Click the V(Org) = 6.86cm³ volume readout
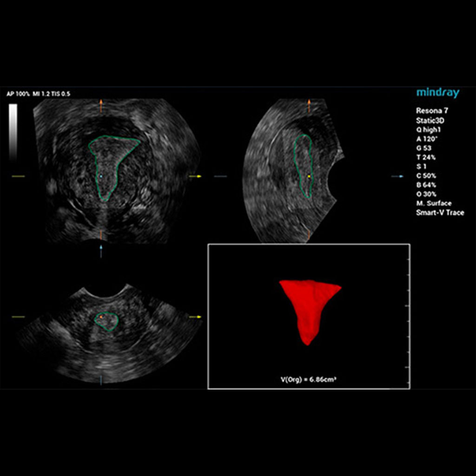The height and width of the screenshot is (476, 476). [x=309, y=379]
